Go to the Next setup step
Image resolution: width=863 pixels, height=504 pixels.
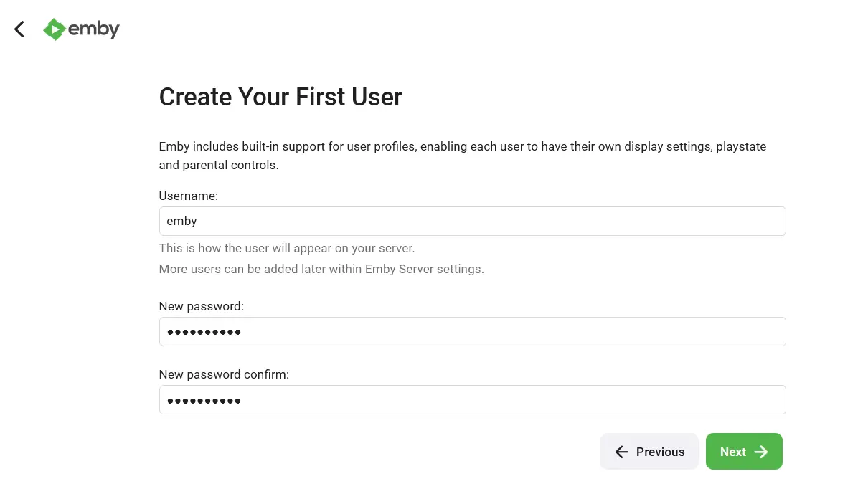pos(744,452)
